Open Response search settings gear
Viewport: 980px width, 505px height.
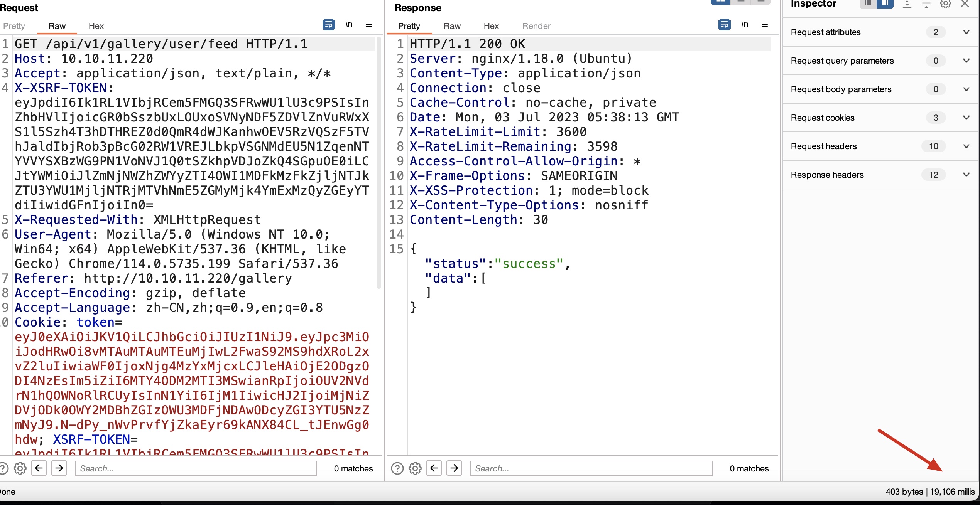pyautogui.click(x=415, y=468)
